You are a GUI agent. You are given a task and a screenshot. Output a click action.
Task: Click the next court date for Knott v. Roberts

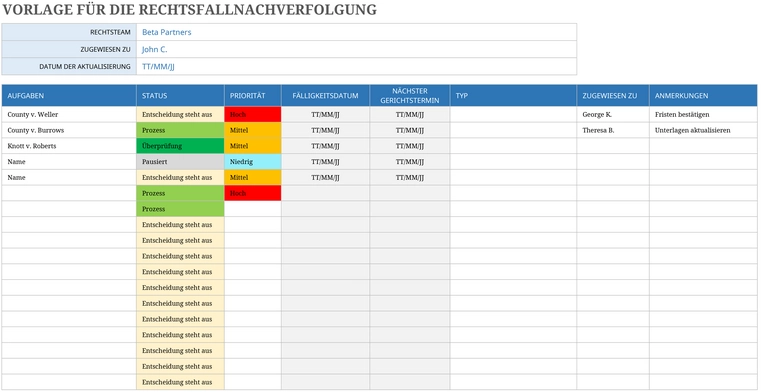coord(410,146)
